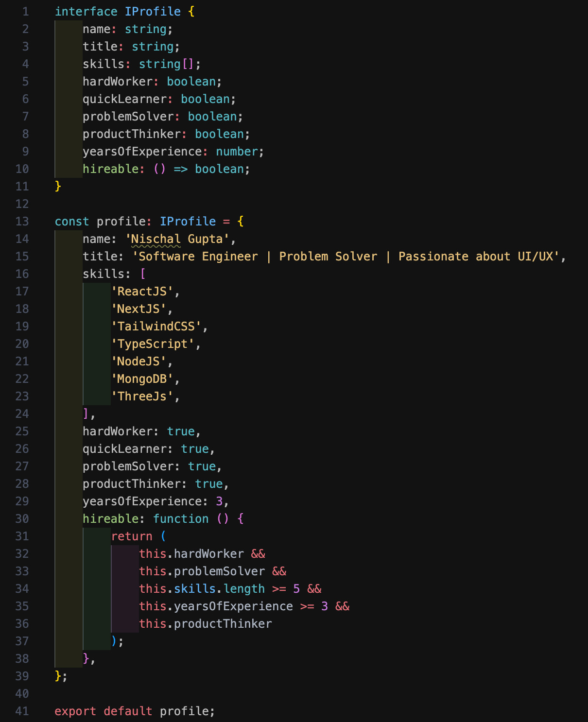Click 'IProfile' type annotation after const profile

tap(188, 222)
